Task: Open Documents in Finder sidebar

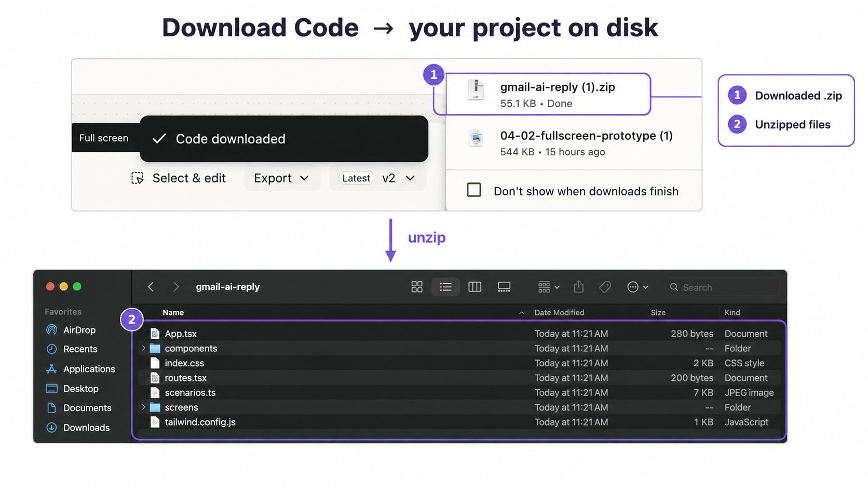Action: (79, 408)
